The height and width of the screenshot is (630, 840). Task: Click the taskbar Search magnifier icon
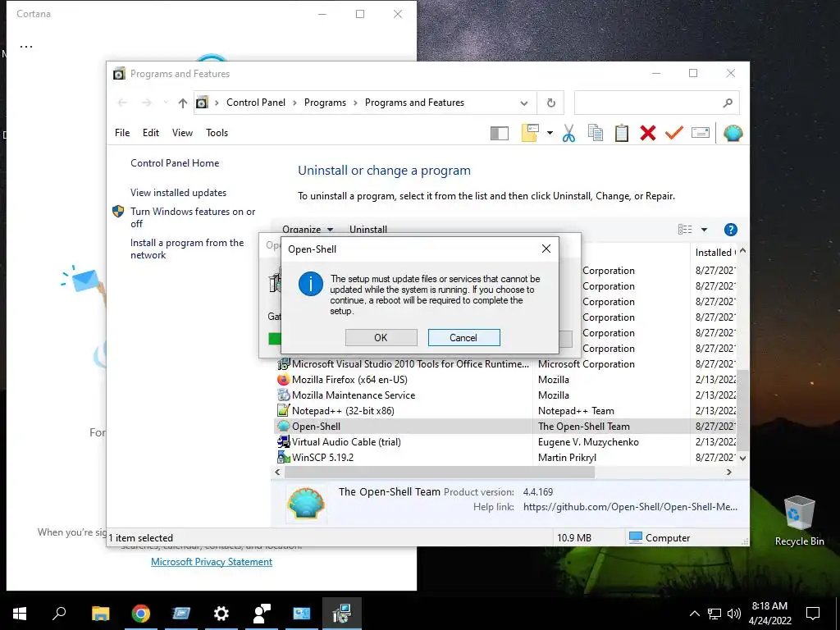tap(59, 613)
